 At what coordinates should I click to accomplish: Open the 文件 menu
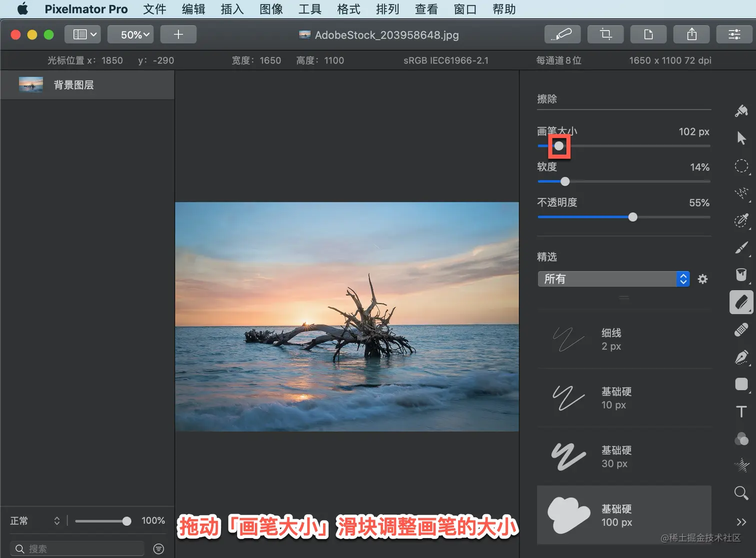[x=154, y=9]
